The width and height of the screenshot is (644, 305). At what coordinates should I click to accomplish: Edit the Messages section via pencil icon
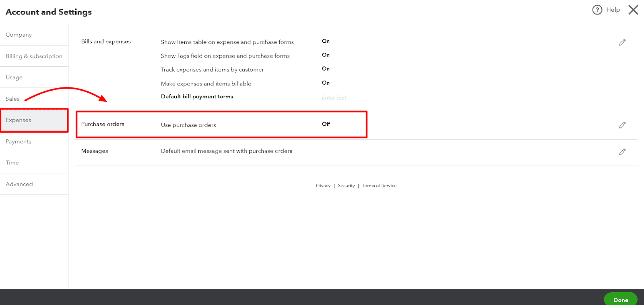(x=622, y=152)
